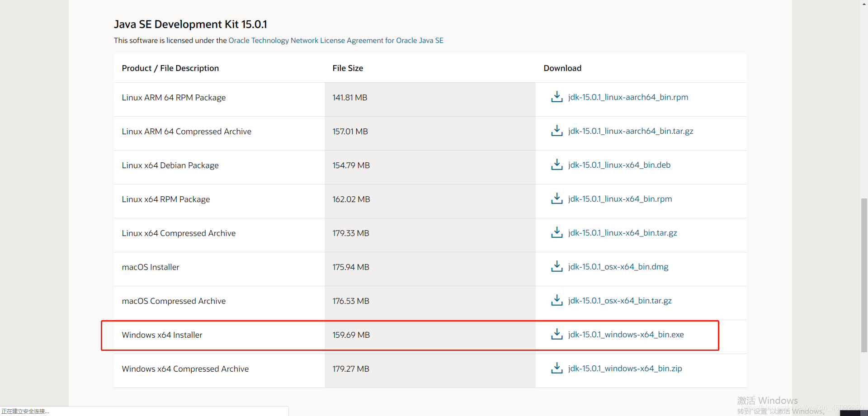
Task: Click download icon for linux-x64_bin.rpm
Action: pos(557,199)
